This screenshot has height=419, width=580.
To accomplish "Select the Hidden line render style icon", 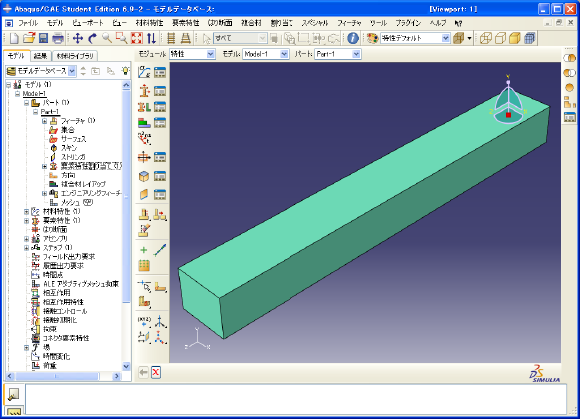I will (x=500, y=38).
